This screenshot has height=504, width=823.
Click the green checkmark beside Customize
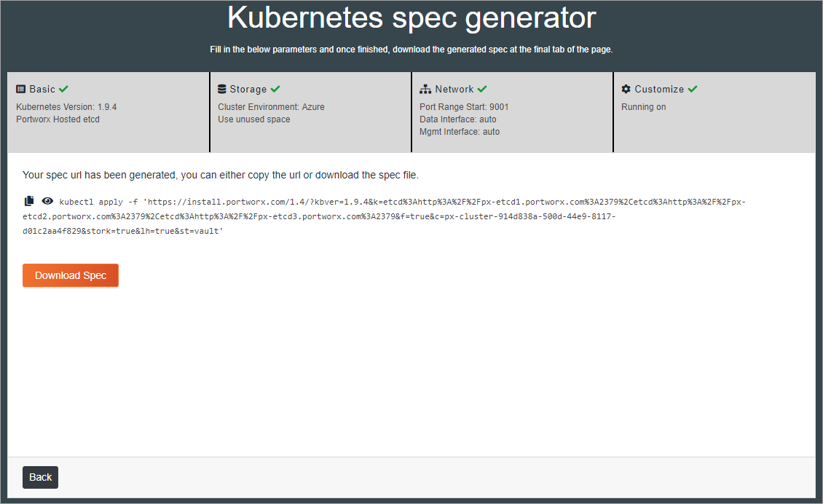click(693, 90)
